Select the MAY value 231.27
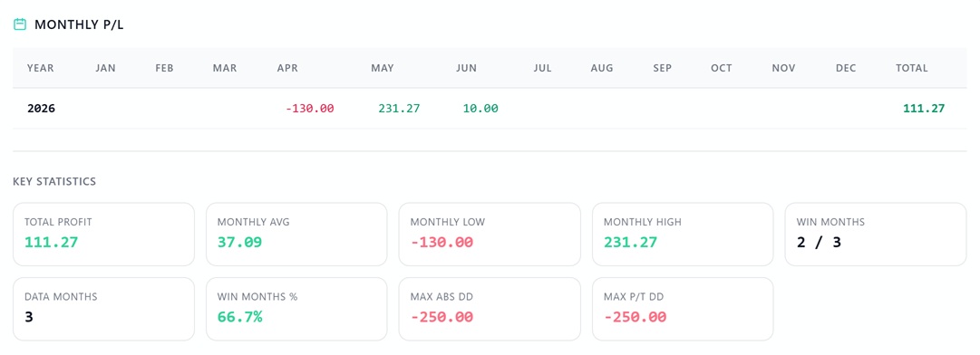 [x=399, y=109]
